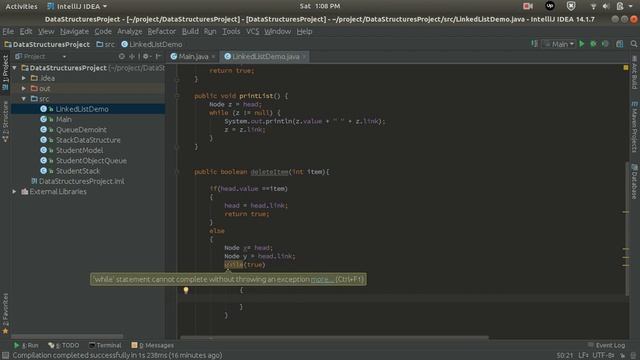Open the Main run configuration dropdown

pos(559,44)
